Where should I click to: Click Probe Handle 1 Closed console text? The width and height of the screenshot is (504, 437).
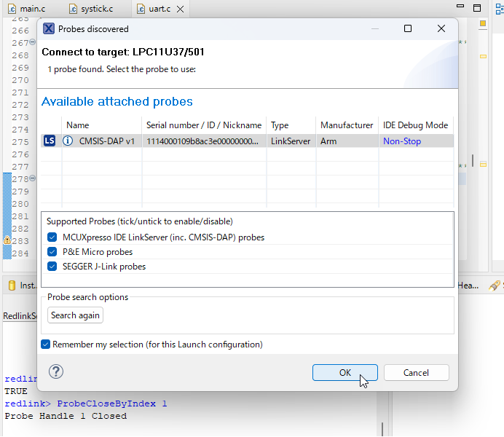tap(66, 416)
